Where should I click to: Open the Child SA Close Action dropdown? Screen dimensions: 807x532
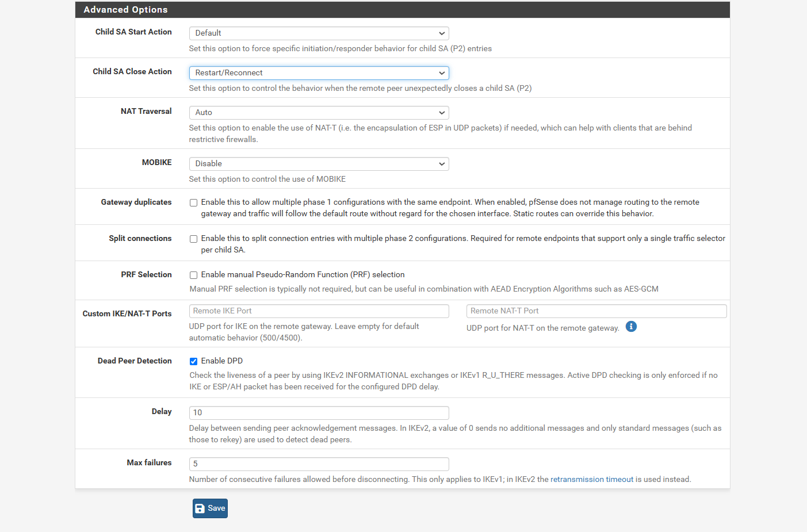point(319,73)
